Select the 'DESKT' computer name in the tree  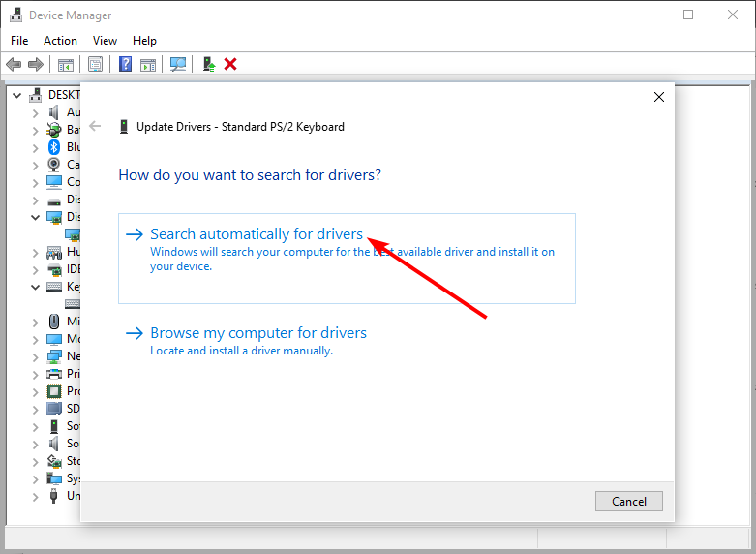click(x=64, y=95)
